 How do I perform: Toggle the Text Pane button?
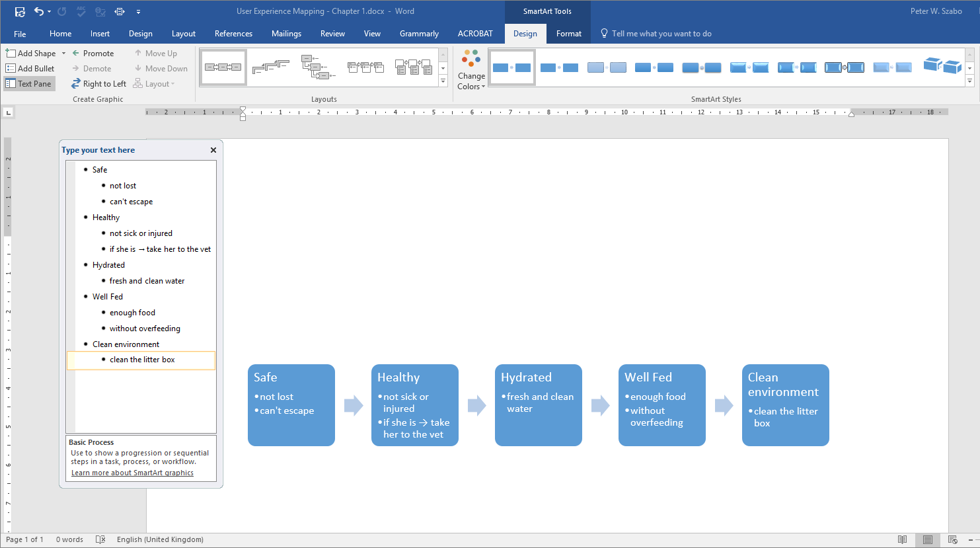click(29, 84)
